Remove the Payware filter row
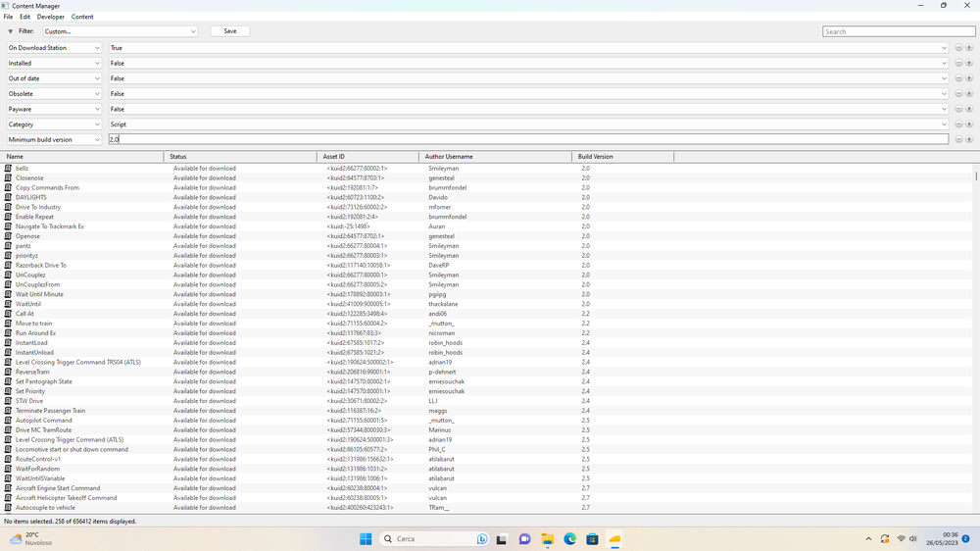 click(958, 109)
